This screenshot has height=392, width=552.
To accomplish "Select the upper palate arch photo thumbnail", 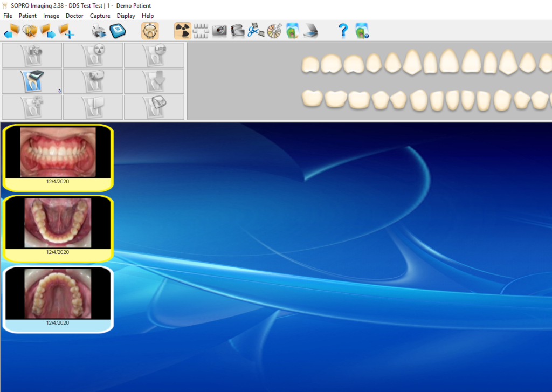I will 58,299.
